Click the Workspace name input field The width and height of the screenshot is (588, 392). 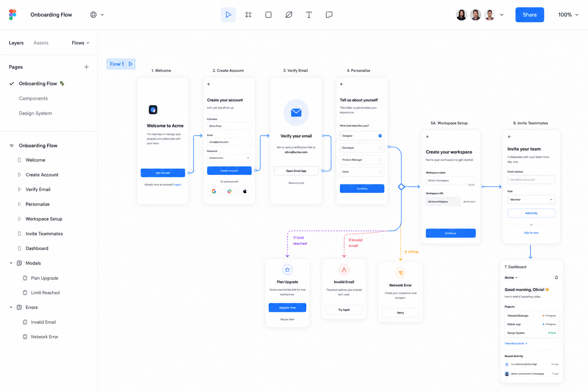tap(451, 180)
